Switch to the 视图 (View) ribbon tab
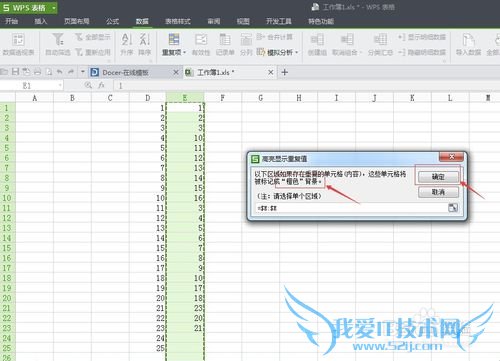Image resolution: width=500 pixels, height=361 pixels. coord(243,21)
